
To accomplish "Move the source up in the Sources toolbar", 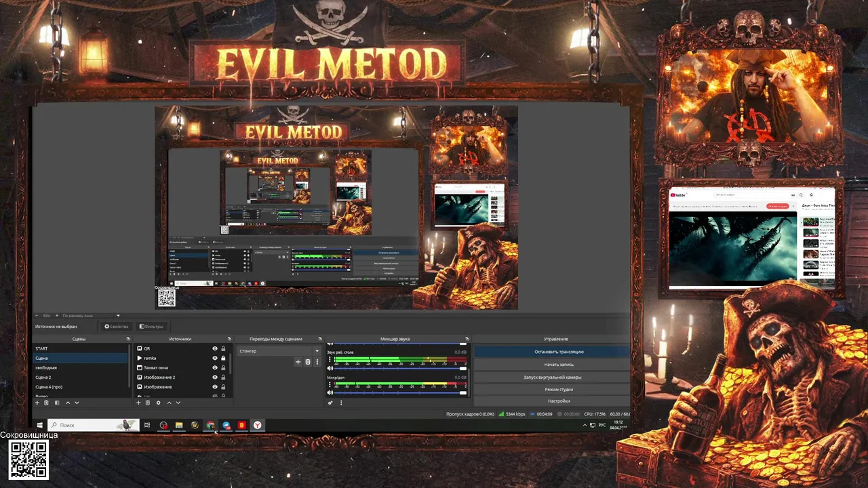I will tap(169, 403).
